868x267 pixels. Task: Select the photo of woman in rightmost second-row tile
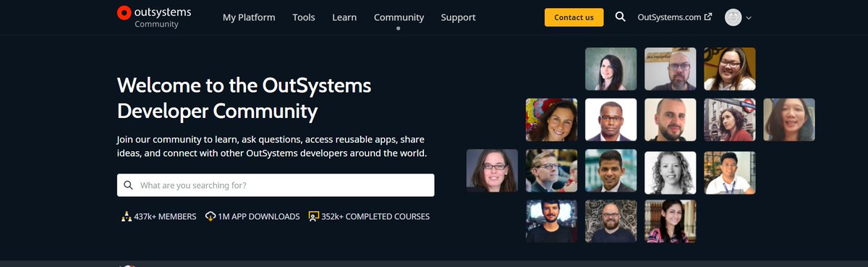point(788,119)
